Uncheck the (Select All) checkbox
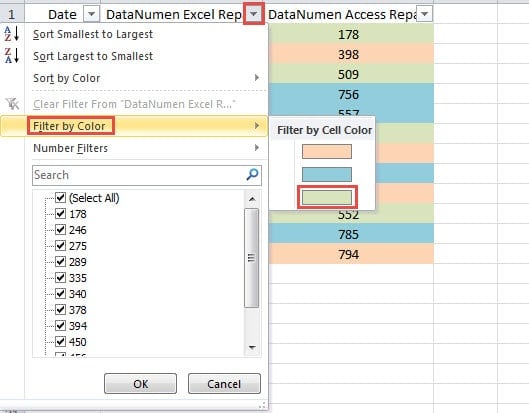Screen dimensions: 529x413 (x=60, y=197)
